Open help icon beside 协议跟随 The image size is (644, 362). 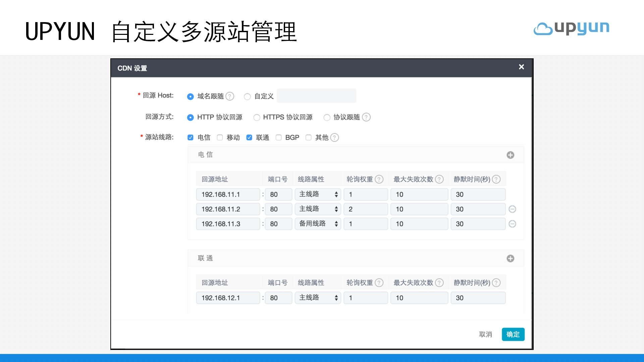[367, 117]
